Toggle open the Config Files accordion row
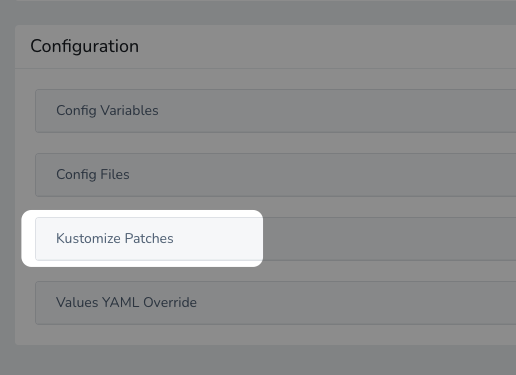 pyautogui.click(x=276, y=175)
